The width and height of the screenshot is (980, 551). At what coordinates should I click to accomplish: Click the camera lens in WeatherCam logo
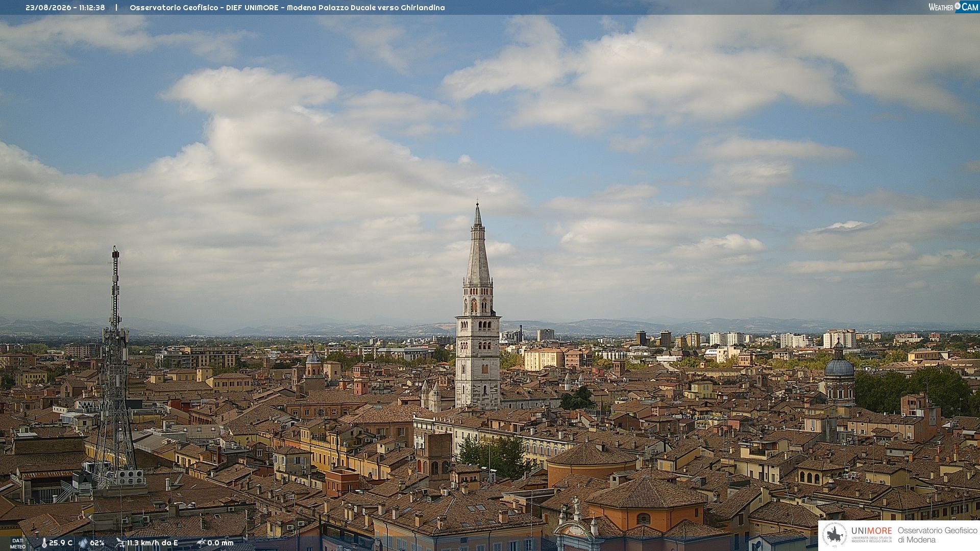(x=958, y=6)
